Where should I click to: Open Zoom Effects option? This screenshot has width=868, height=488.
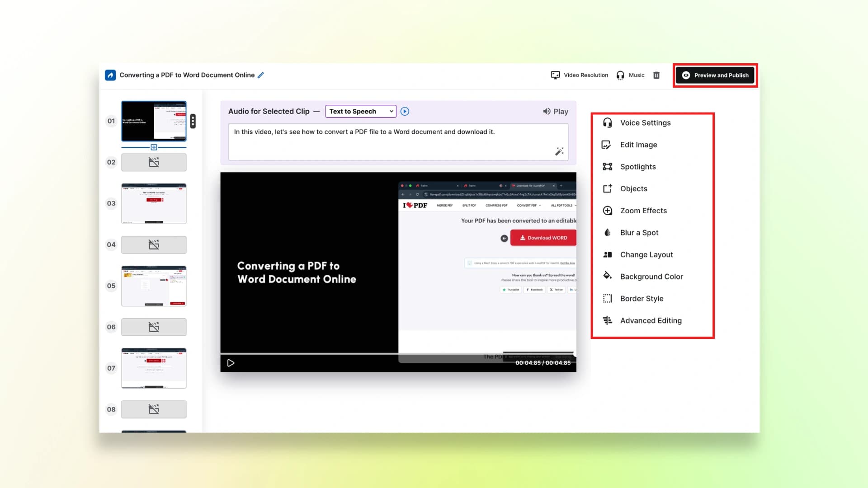[643, 211]
